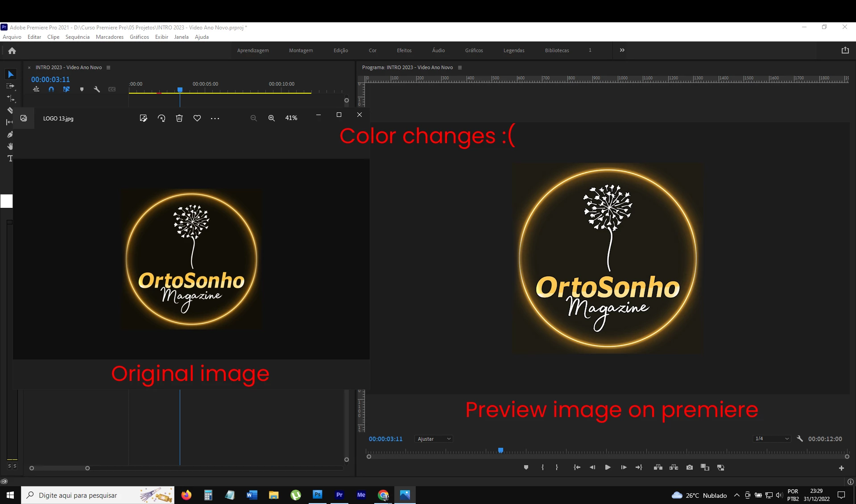Open the Program monitor panel menu
Viewport: 856px width, 504px height.
pyautogui.click(x=459, y=67)
